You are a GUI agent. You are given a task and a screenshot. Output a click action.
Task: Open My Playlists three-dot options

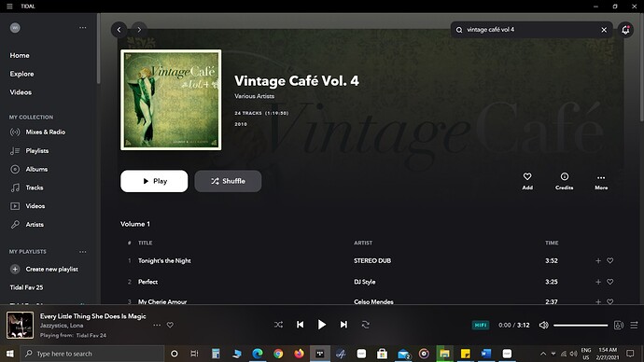pos(82,252)
